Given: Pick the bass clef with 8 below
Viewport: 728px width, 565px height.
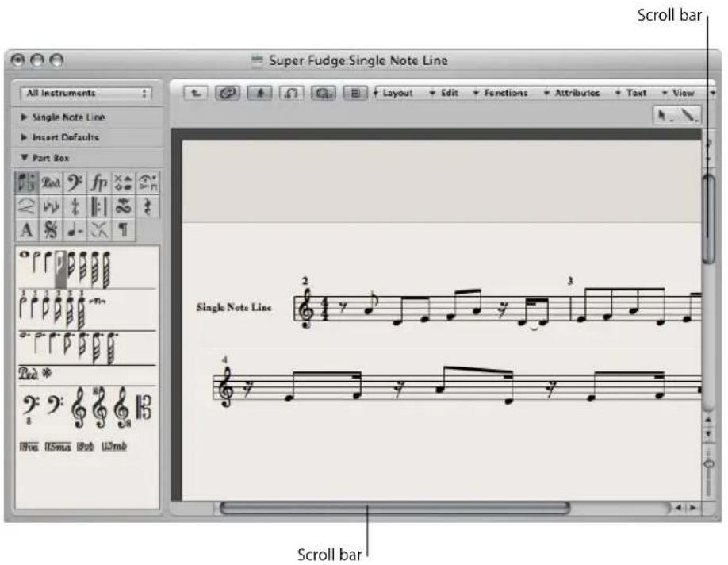Looking at the screenshot, I should click(30, 409).
